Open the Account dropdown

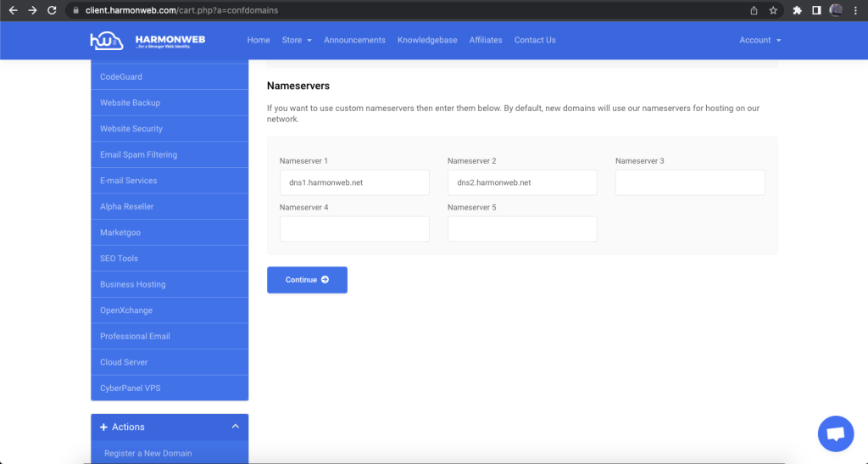pyautogui.click(x=759, y=40)
